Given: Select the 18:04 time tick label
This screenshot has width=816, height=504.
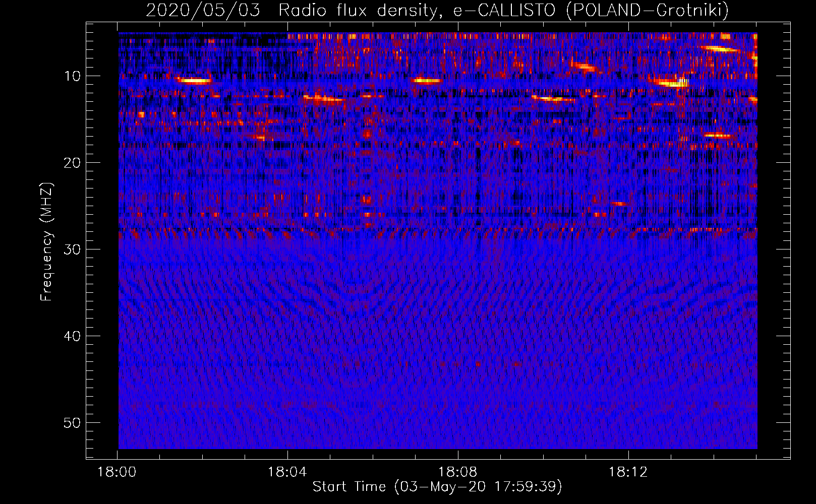Looking at the screenshot, I should tap(287, 472).
